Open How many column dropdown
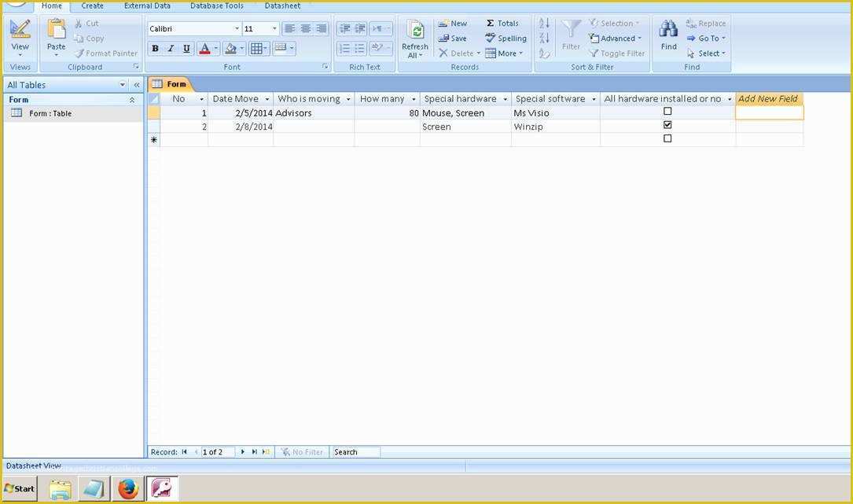The height and width of the screenshot is (504, 853). (x=414, y=99)
